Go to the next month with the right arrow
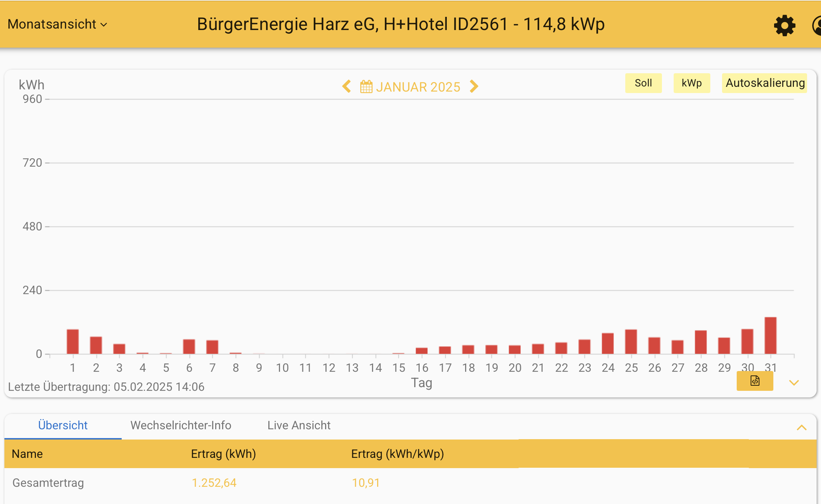The height and width of the screenshot is (504, 821). coord(474,86)
